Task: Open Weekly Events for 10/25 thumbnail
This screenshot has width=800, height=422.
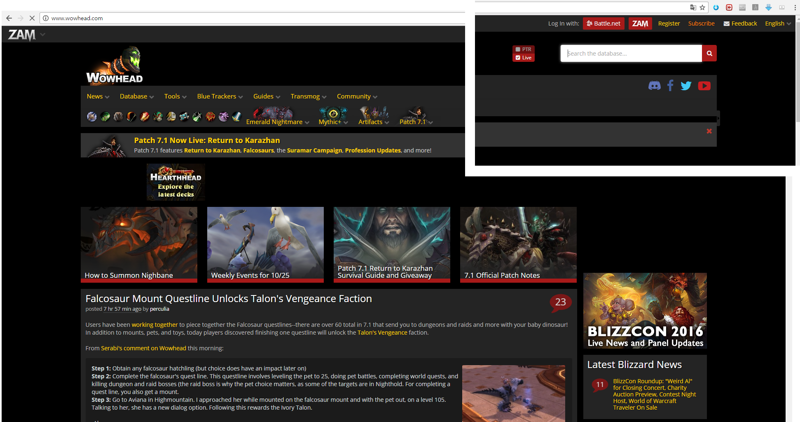Action: [x=265, y=244]
